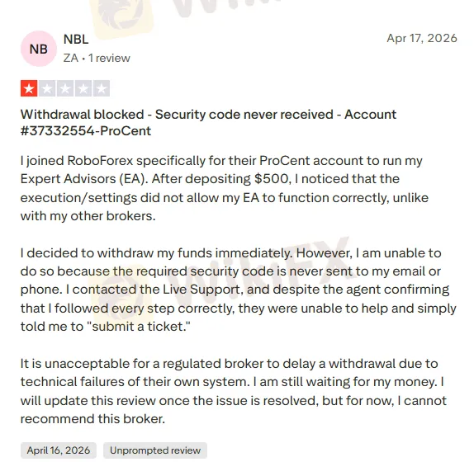Screen dimensions: 474x476
Task: Click paragraph starting 'It is unacceptable'
Action: point(234,391)
